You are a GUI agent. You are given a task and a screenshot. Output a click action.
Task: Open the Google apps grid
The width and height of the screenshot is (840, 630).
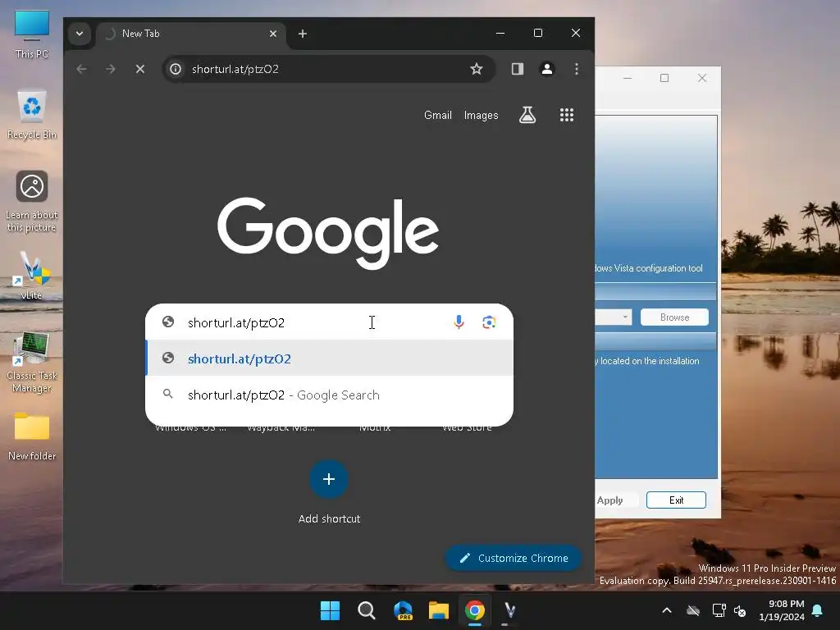567,115
